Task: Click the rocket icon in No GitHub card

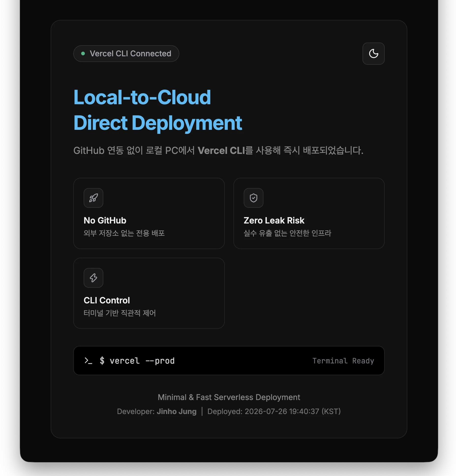Action: click(x=93, y=198)
